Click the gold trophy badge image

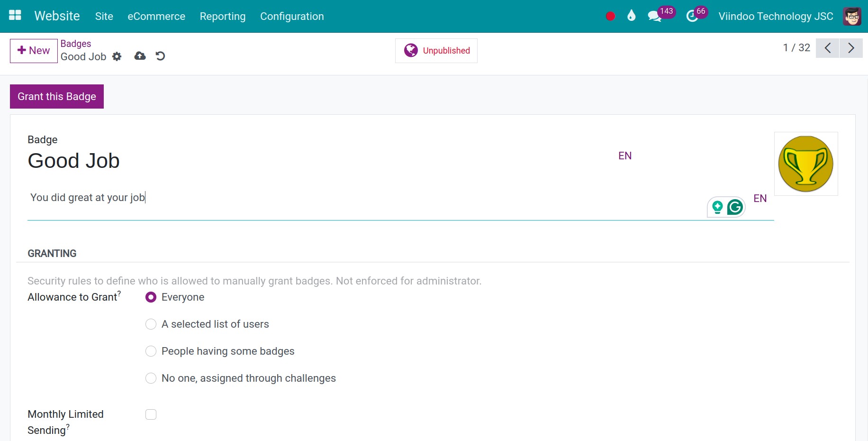806,164
